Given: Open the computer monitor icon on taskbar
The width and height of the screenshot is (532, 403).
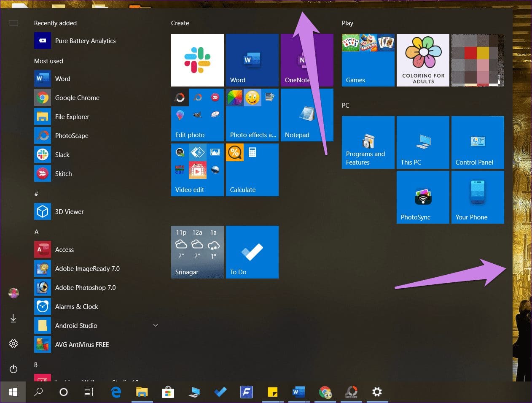Looking at the screenshot, I should pos(194,392).
